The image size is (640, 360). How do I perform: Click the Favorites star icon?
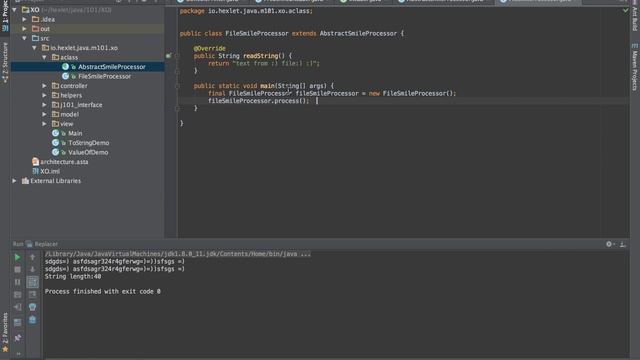coord(5,349)
